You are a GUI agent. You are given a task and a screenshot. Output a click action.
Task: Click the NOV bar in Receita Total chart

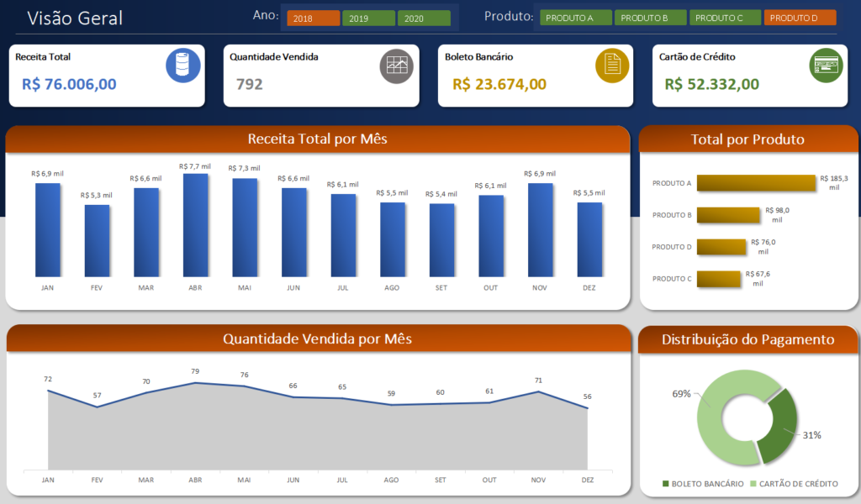[x=541, y=229]
